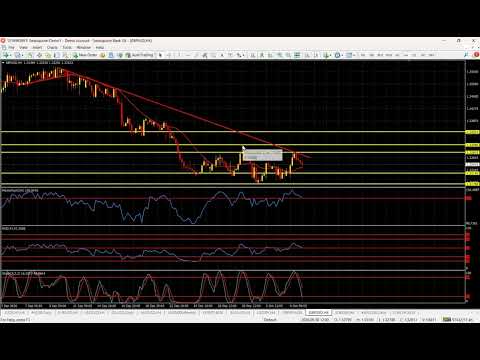The width and height of the screenshot is (480, 360).
Task: Open the View menu
Action: click(x=23, y=48)
